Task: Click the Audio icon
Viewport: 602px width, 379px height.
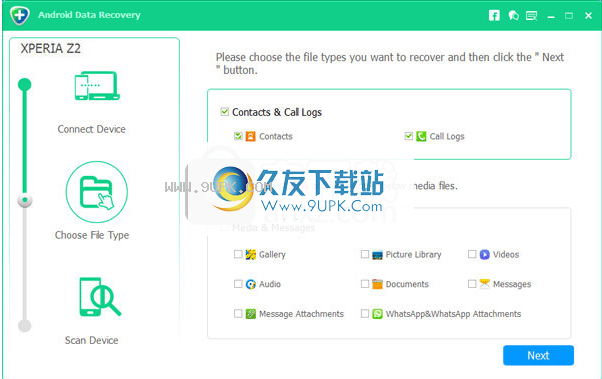Action: [x=251, y=284]
